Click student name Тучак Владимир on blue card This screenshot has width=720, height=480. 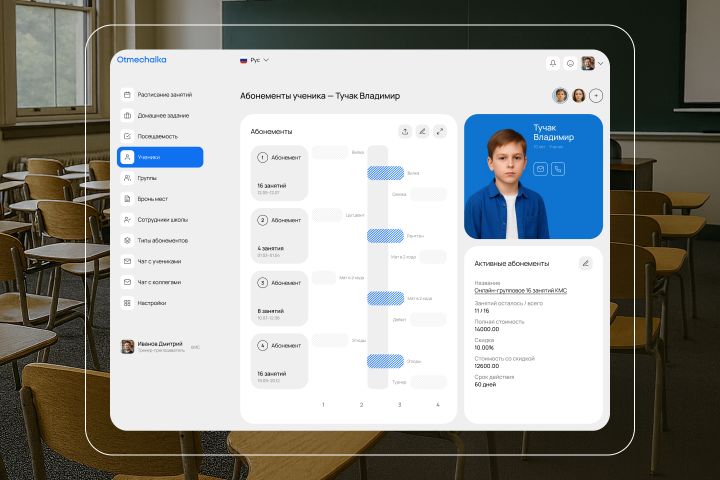pos(553,132)
